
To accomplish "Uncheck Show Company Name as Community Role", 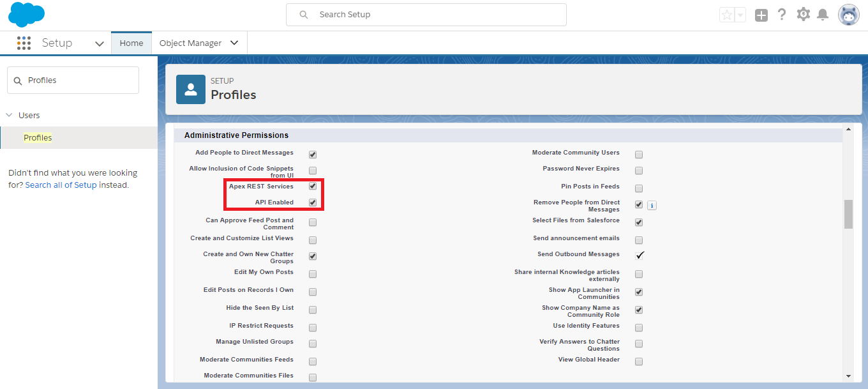I will tap(639, 310).
